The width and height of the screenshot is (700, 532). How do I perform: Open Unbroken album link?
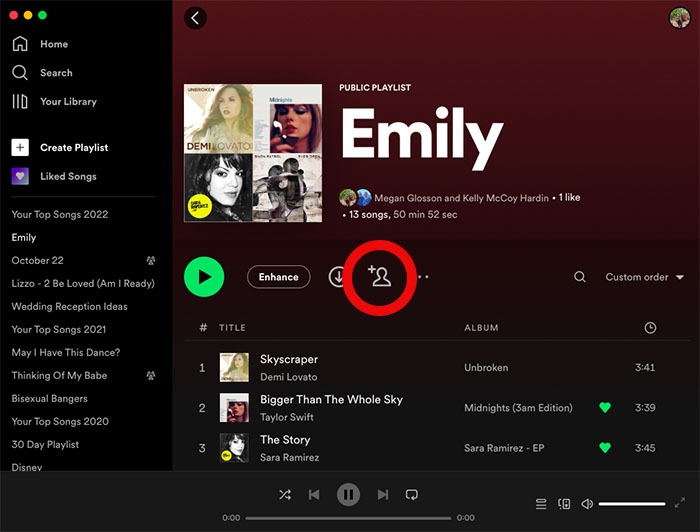tap(486, 368)
